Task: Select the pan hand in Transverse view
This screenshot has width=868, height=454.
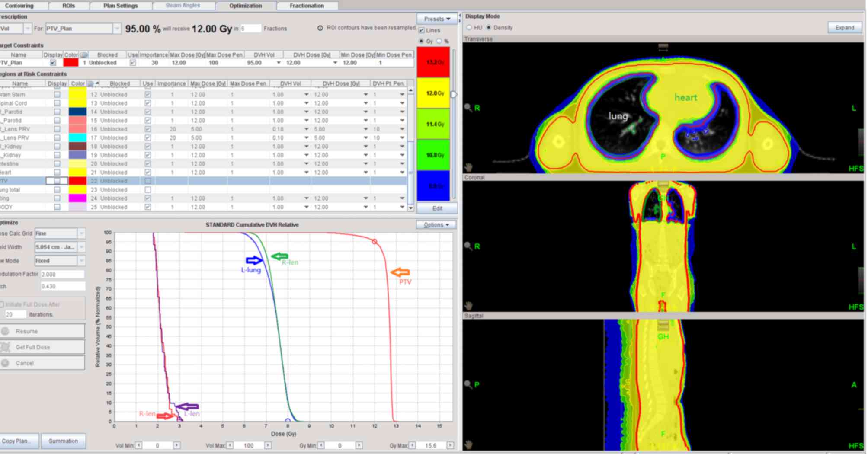Action: (x=468, y=167)
